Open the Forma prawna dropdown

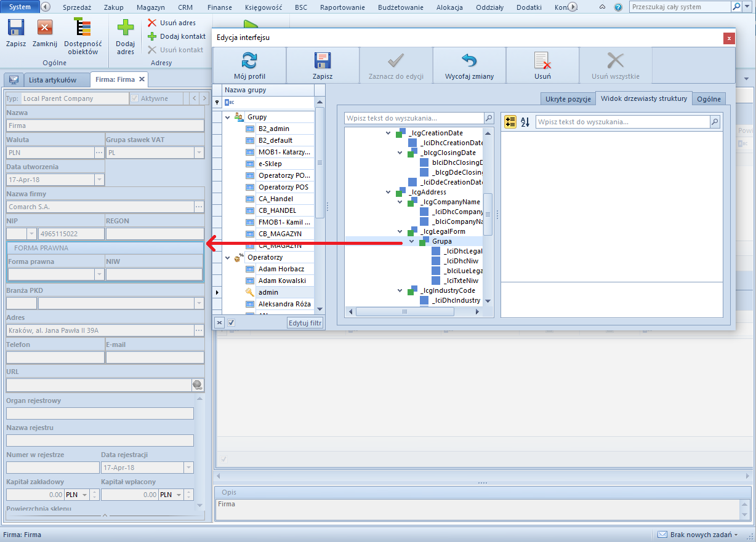99,274
